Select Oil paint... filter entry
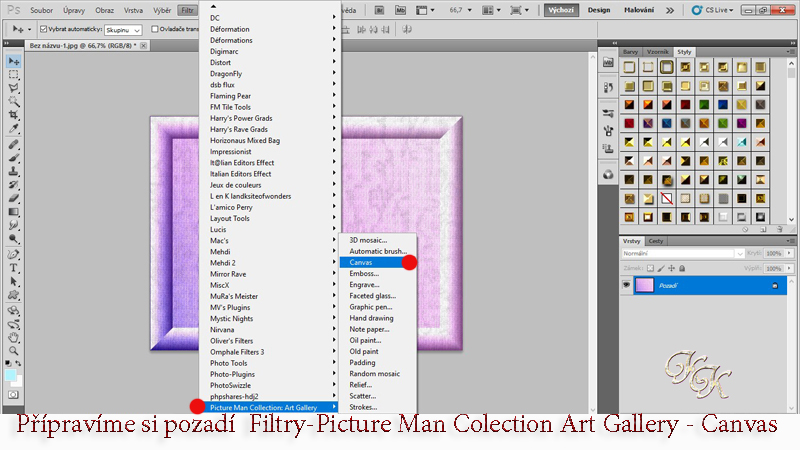This screenshot has width=800, height=450. [x=378, y=340]
